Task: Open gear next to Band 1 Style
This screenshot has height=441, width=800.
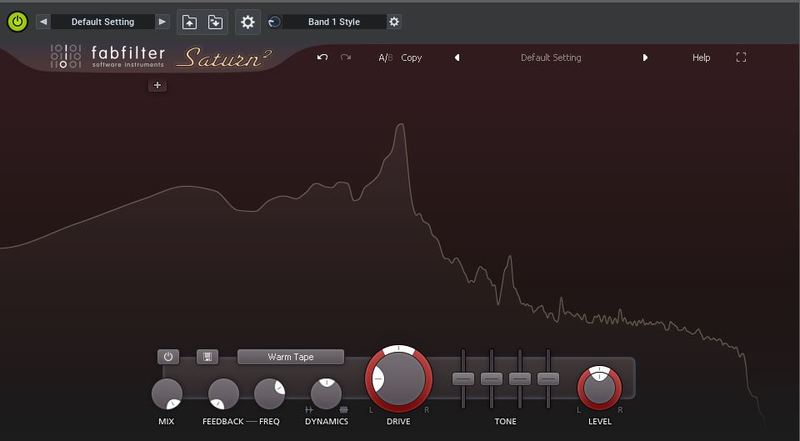Action: (394, 22)
